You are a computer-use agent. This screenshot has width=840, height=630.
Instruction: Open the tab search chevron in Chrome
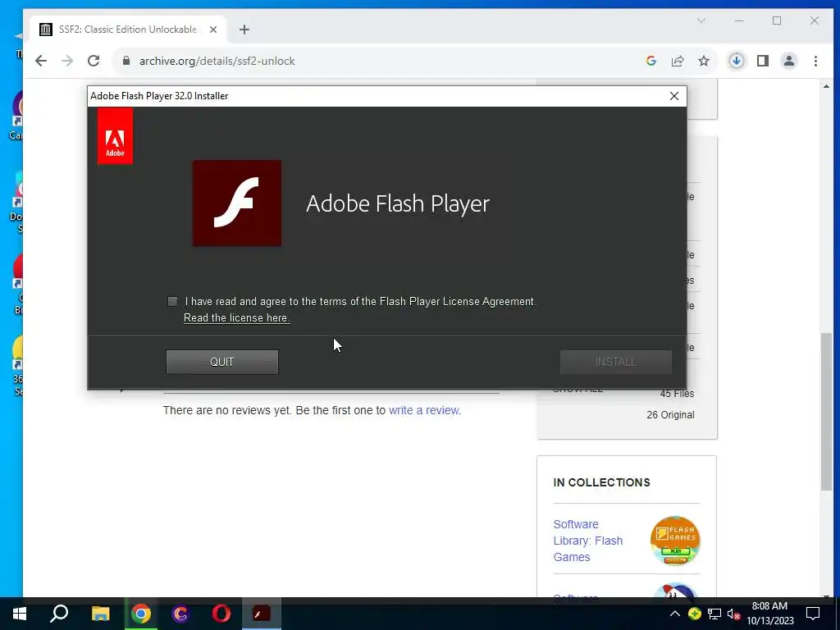[701, 21]
